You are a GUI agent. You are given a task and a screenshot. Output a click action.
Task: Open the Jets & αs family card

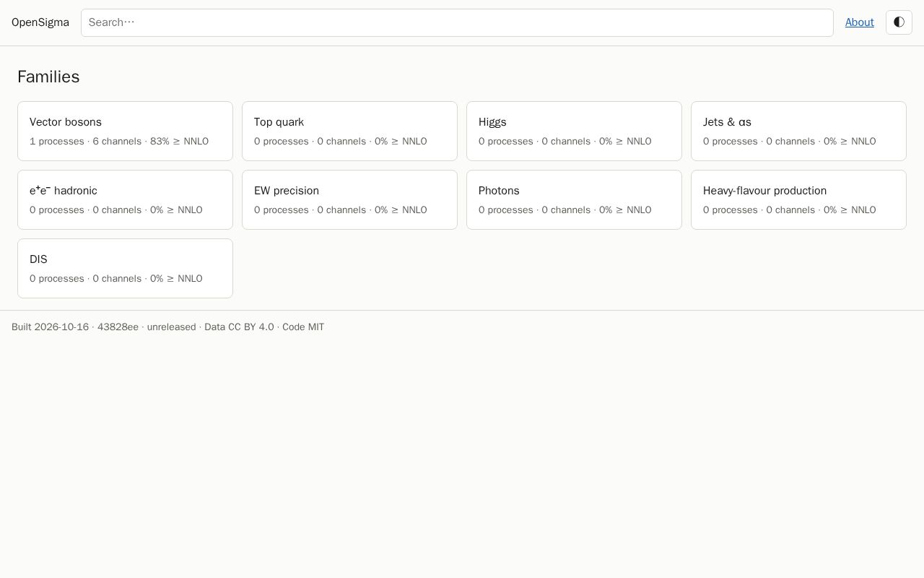tap(798, 131)
